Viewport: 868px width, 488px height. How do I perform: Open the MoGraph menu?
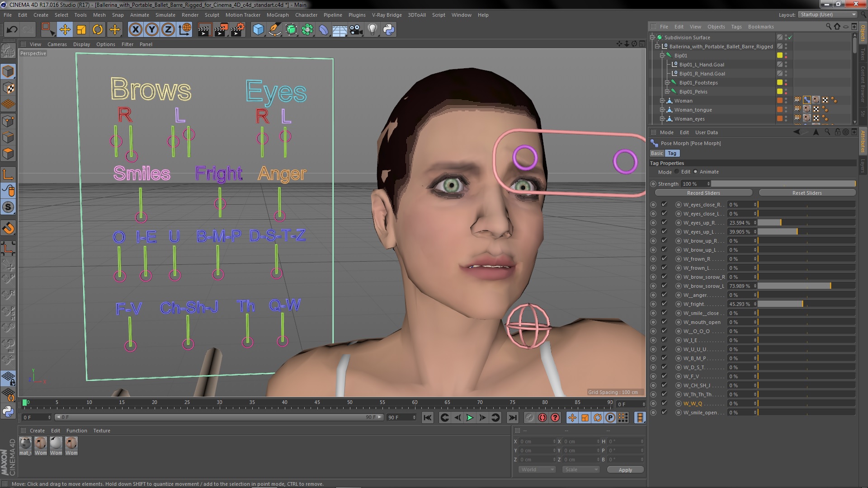(277, 15)
